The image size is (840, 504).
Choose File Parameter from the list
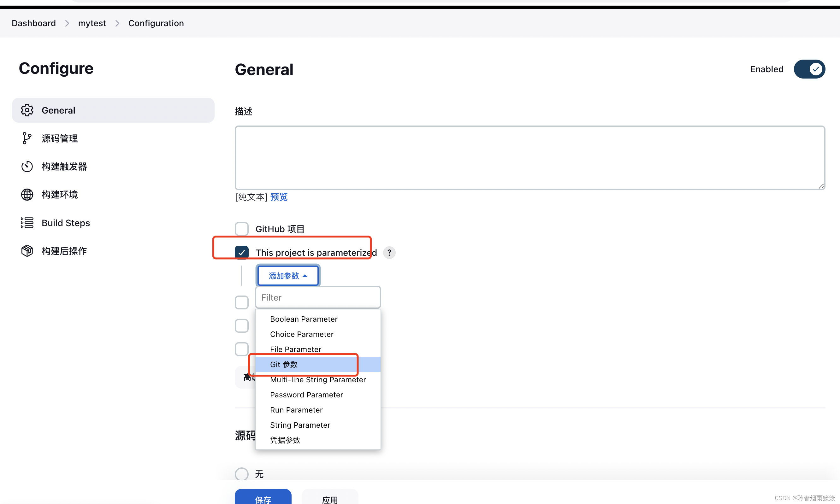318,349
